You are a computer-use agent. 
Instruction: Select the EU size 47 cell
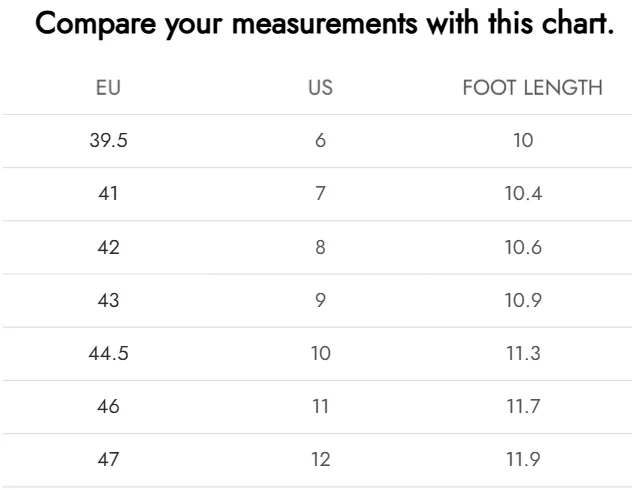pos(108,459)
